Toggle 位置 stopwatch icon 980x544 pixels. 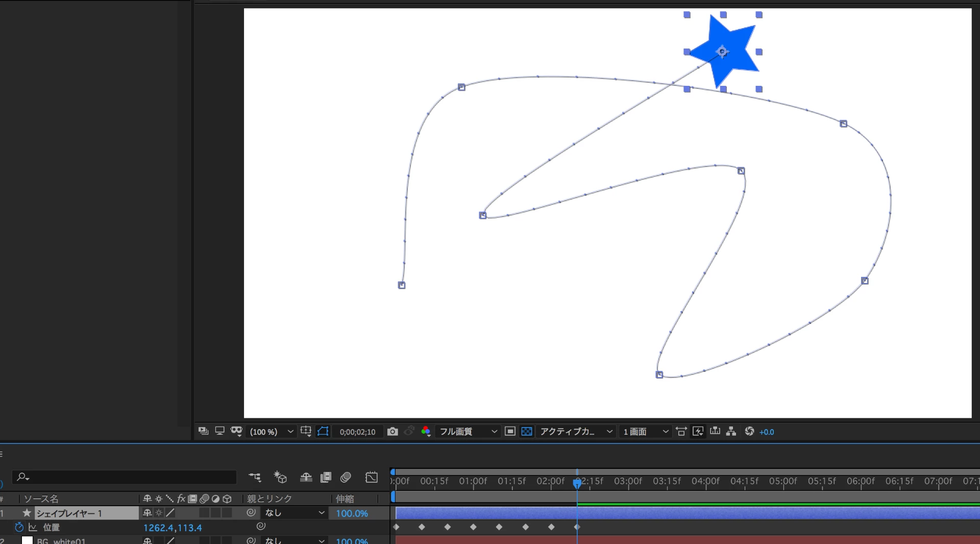coord(19,527)
